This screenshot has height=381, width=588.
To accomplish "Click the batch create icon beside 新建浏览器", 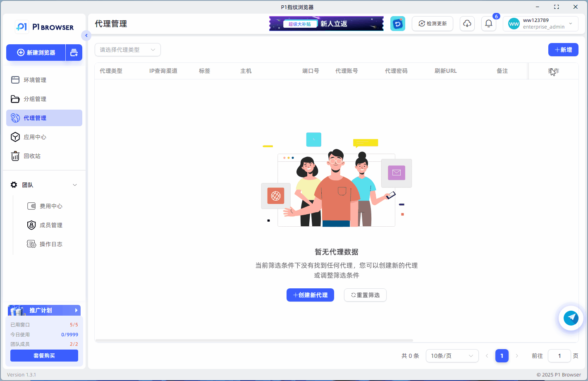I will [x=74, y=53].
